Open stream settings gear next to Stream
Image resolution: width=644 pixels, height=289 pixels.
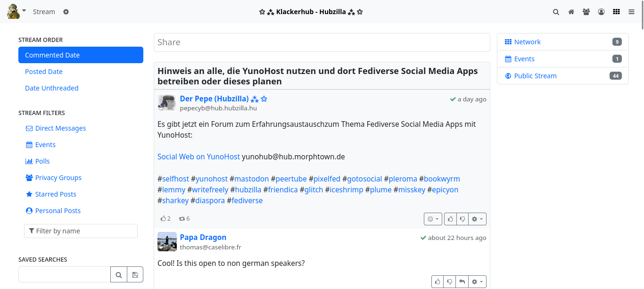[x=66, y=12]
